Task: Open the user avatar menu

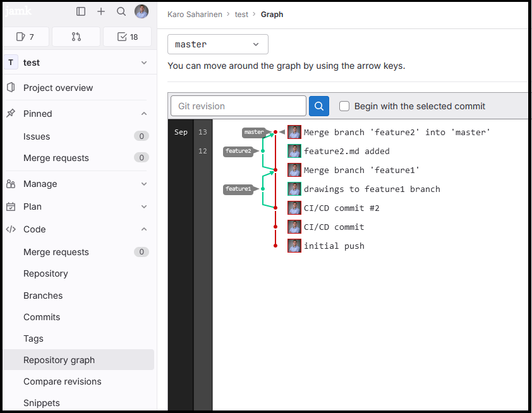Action: pos(142,11)
